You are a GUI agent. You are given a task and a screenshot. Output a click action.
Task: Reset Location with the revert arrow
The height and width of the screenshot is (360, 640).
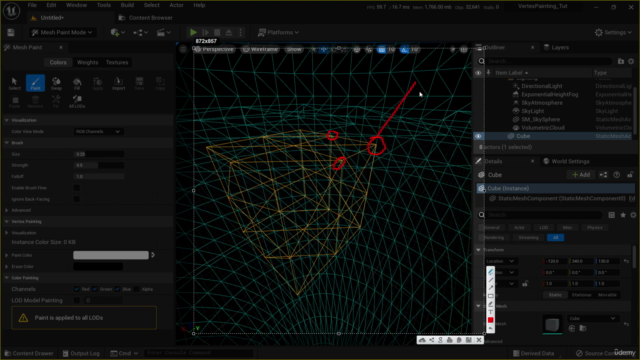[627, 261]
